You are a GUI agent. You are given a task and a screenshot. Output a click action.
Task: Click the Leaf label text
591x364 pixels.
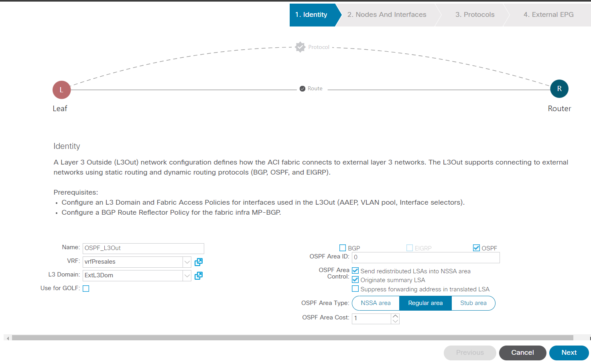(60, 109)
